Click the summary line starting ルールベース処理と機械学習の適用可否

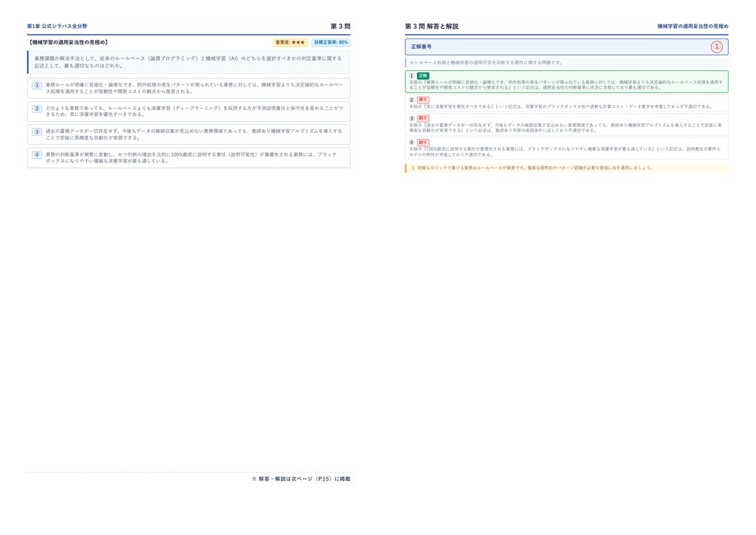click(486, 63)
